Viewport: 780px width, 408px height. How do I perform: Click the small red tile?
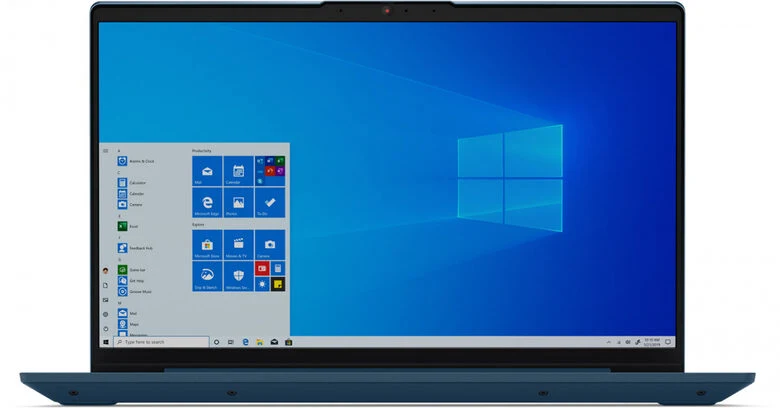pyautogui.click(x=262, y=269)
